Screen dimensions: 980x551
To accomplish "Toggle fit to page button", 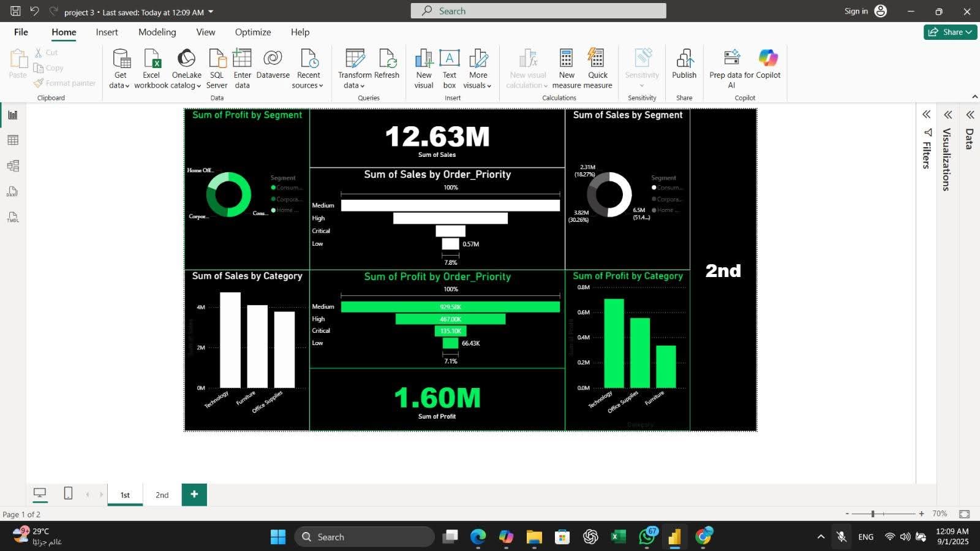I will point(964,514).
